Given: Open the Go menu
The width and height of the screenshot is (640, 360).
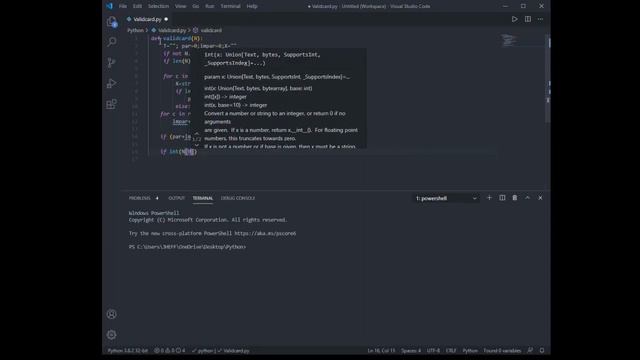Looking at the screenshot, I should click(196, 6).
